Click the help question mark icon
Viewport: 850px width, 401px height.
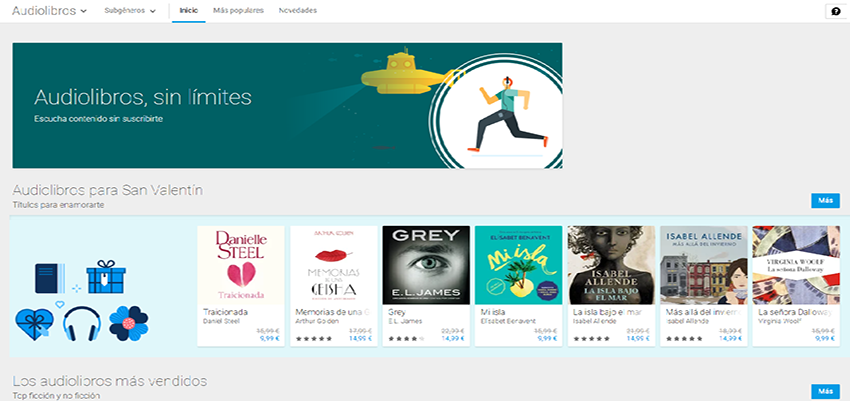tap(835, 11)
